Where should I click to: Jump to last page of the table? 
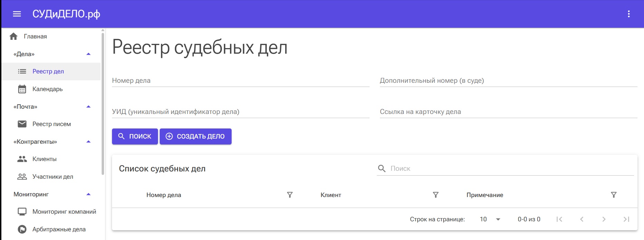click(626, 219)
